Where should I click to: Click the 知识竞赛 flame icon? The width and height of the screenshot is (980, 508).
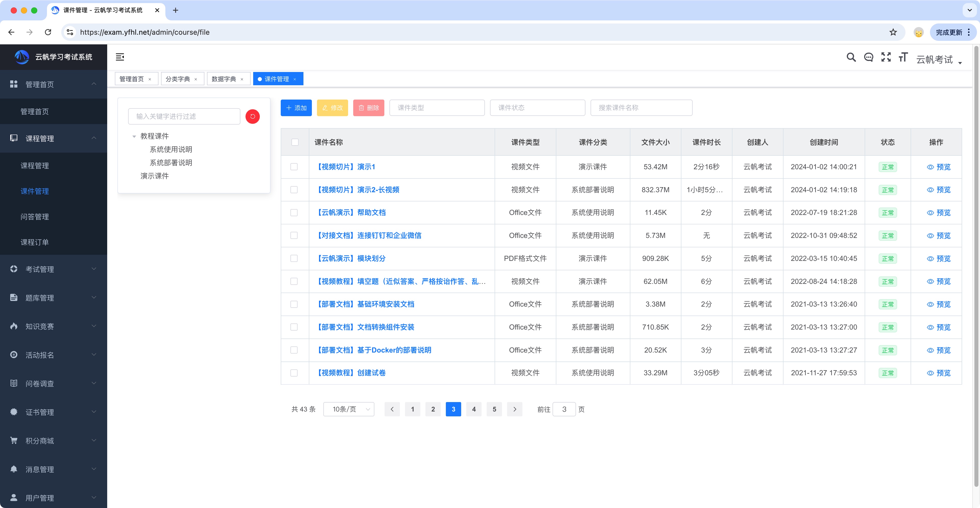(14, 326)
